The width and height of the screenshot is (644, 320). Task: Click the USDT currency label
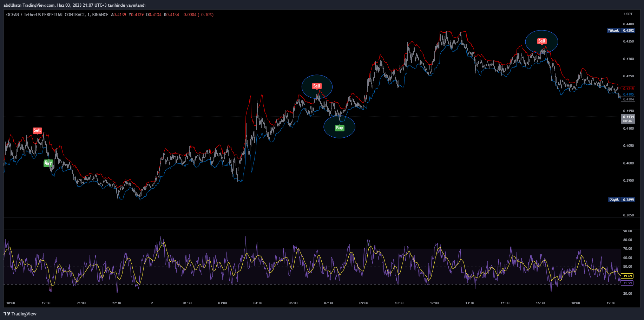pyautogui.click(x=628, y=14)
